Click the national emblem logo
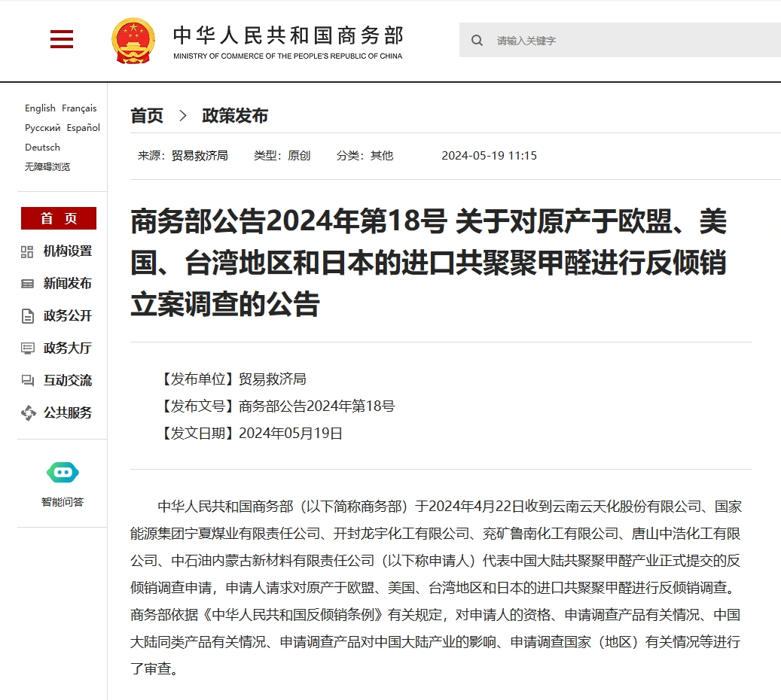 coord(133,41)
